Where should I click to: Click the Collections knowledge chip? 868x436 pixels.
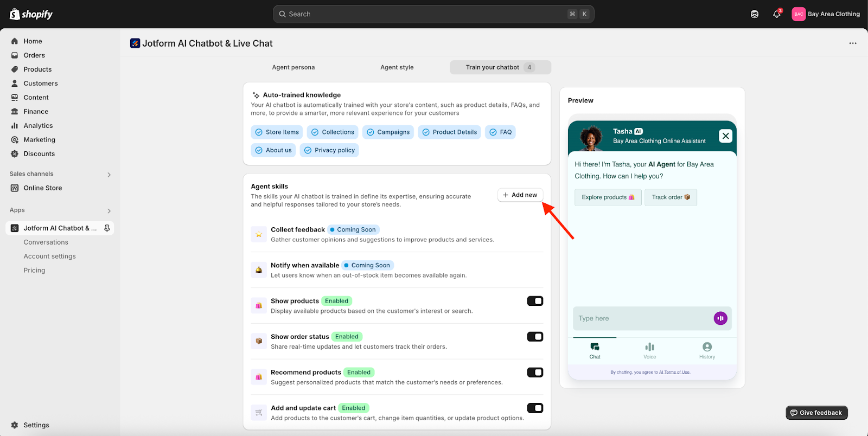[x=333, y=132]
